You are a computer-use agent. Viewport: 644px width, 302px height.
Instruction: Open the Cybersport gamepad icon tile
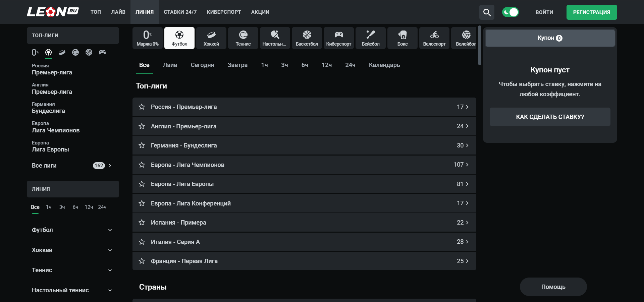click(x=338, y=38)
